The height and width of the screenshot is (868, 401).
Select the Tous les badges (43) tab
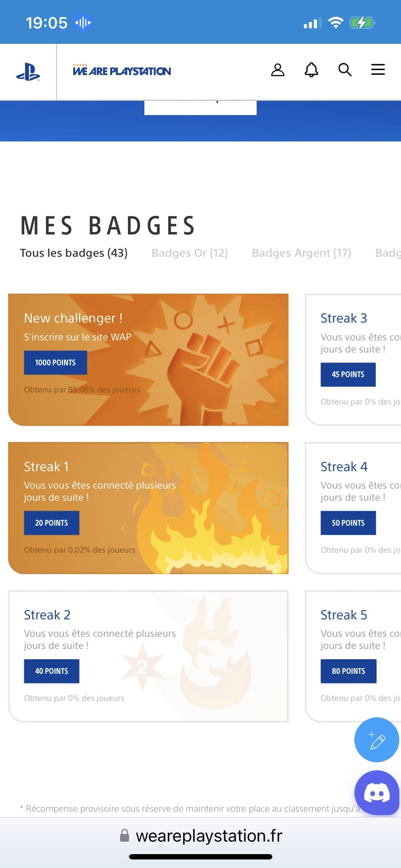pos(74,253)
